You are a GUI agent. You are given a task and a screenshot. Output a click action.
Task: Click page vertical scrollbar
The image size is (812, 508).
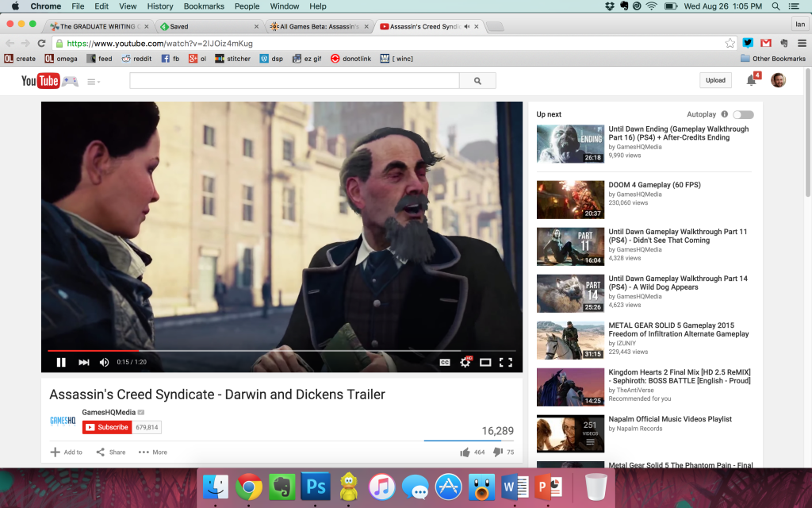click(x=807, y=133)
